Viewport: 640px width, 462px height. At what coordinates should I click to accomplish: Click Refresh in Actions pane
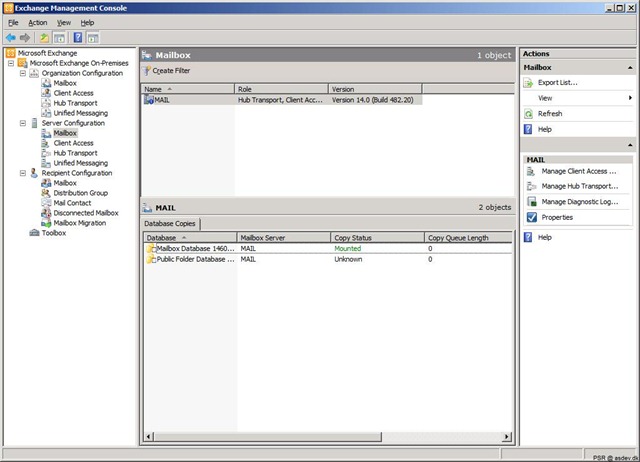point(550,113)
